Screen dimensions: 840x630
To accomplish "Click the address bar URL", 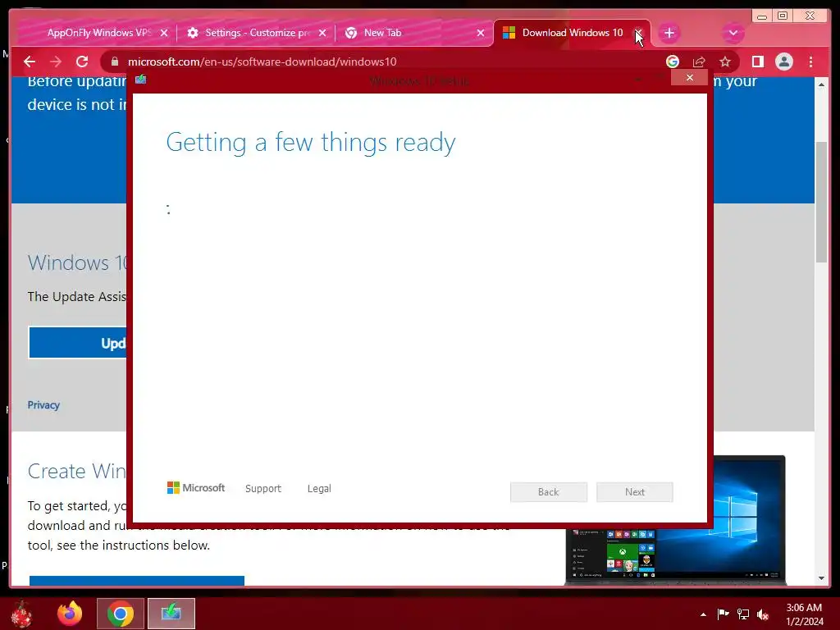I will click(262, 62).
